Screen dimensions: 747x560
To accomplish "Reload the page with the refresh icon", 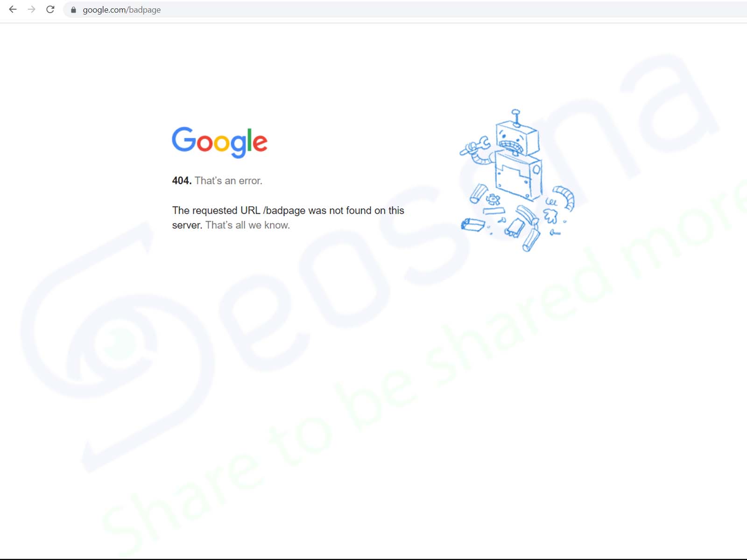I will point(50,9).
